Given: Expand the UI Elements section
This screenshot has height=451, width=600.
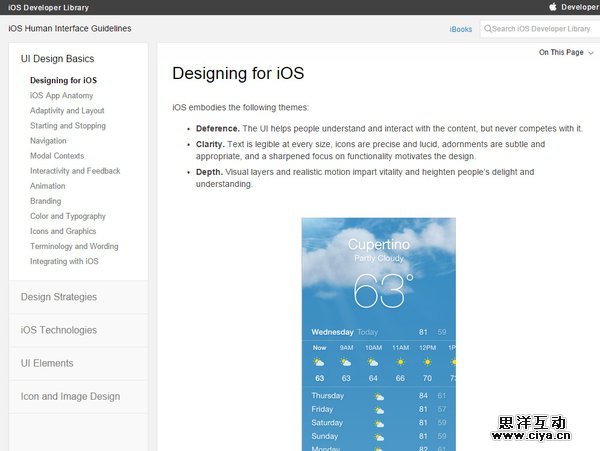Looking at the screenshot, I should tap(47, 363).
